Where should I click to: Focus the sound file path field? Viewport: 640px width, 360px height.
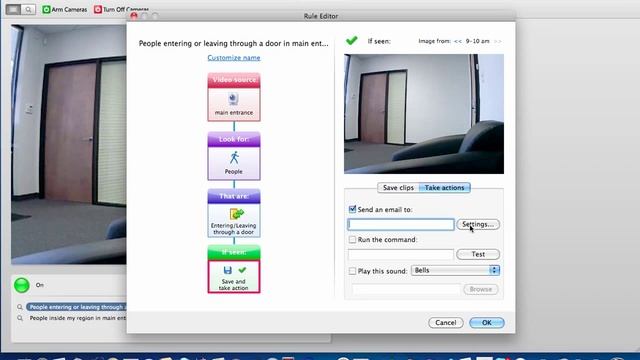tap(406, 289)
